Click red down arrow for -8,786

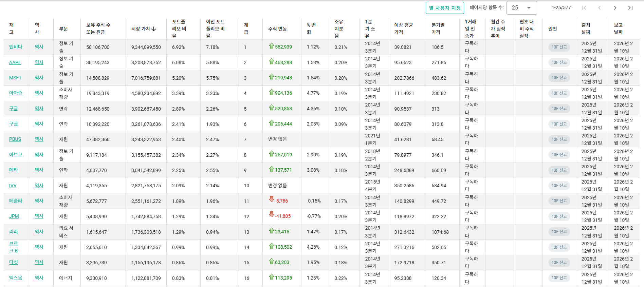(x=271, y=199)
